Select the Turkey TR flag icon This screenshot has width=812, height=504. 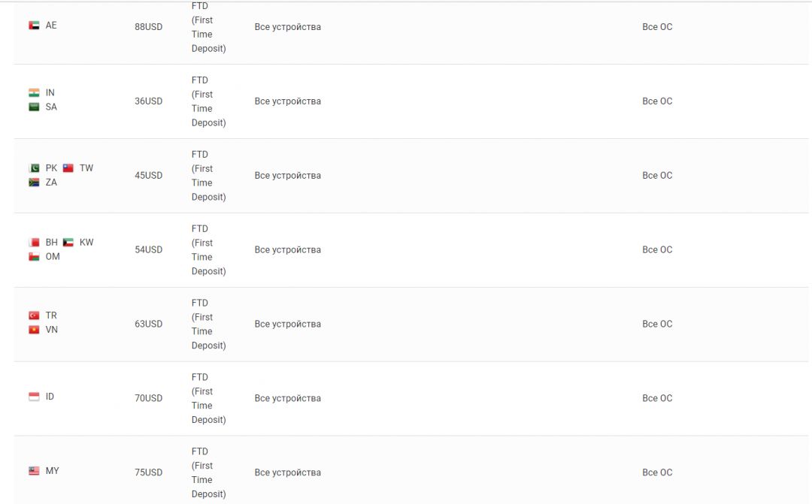pyautogui.click(x=34, y=315)
